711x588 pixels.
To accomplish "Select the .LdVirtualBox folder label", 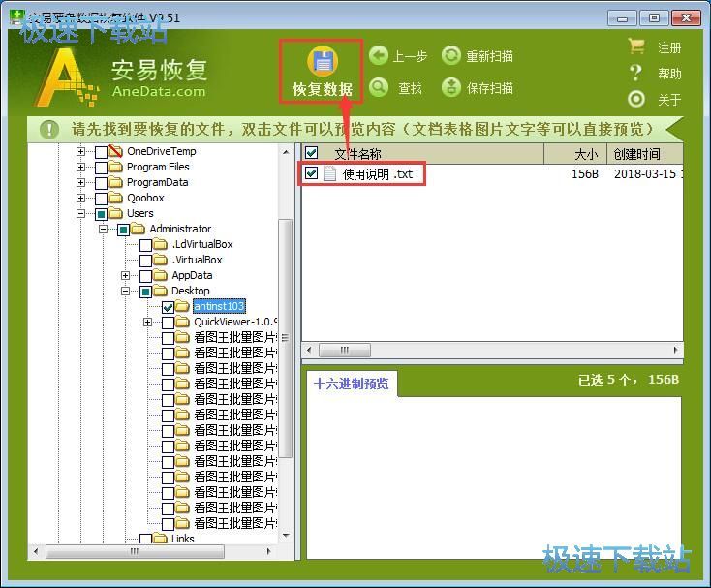I will (x=202, y=244).
